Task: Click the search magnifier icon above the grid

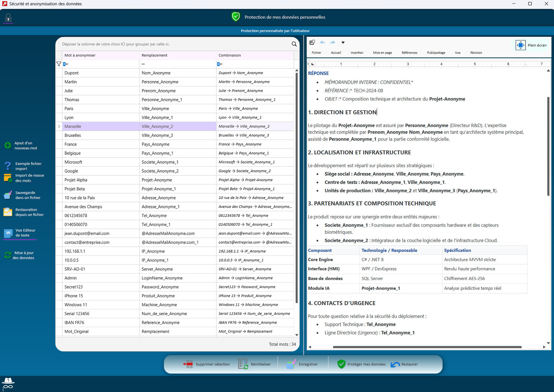Action: click(x=294, y=44)
